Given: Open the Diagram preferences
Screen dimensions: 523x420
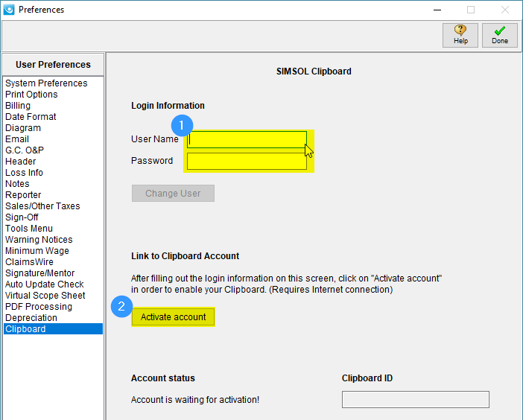Looking at the screenshot, I should [x=53, y=127].
